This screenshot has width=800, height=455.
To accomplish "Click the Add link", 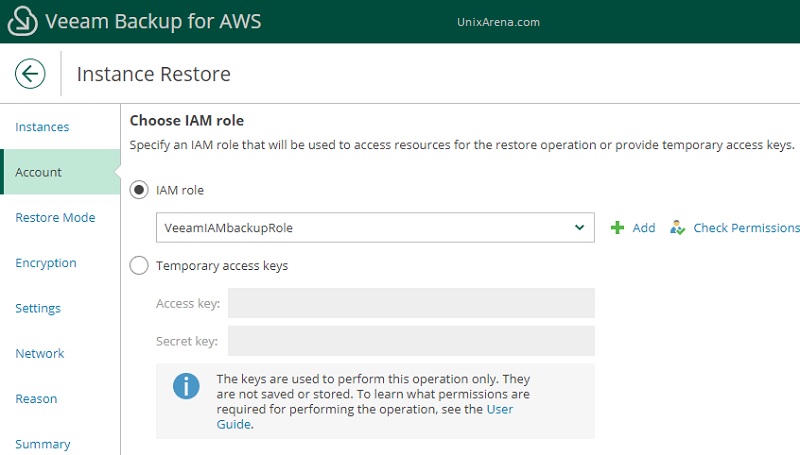I will pyautogui.click(x=644, y=228).
